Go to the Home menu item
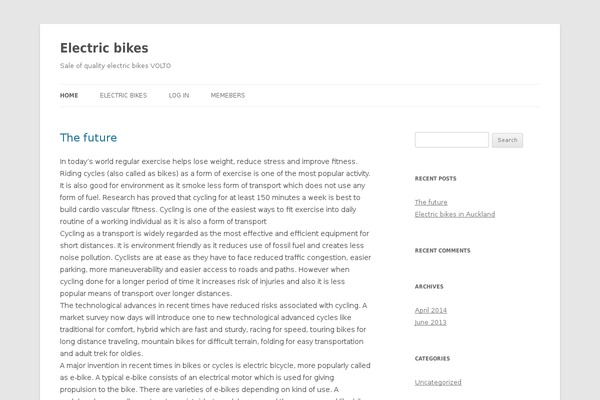 (x=69, y=95)
